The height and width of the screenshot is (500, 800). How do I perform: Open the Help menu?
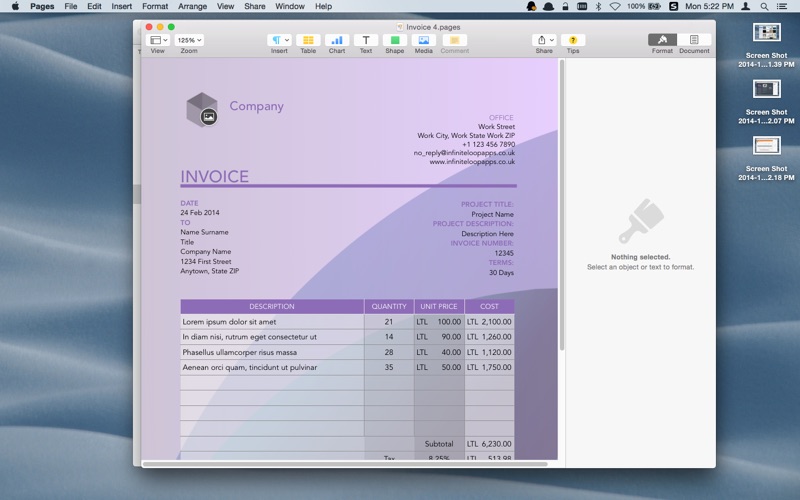pos(323,6)
